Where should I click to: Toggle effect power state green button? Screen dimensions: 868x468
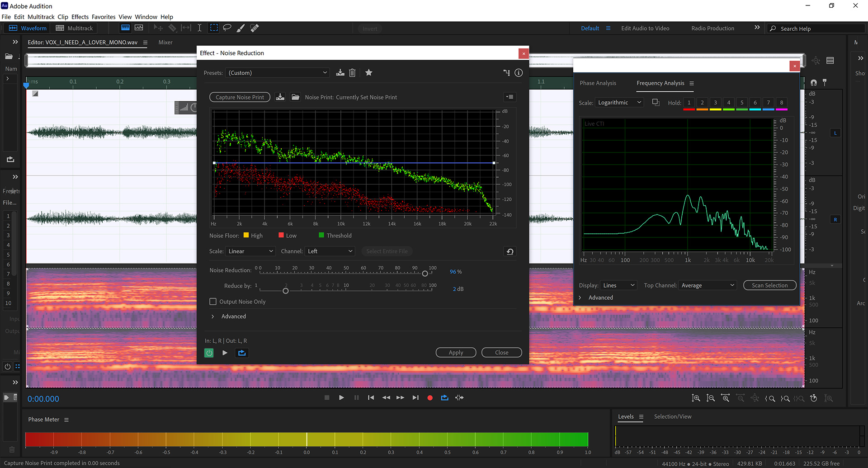tap(209, 353)
